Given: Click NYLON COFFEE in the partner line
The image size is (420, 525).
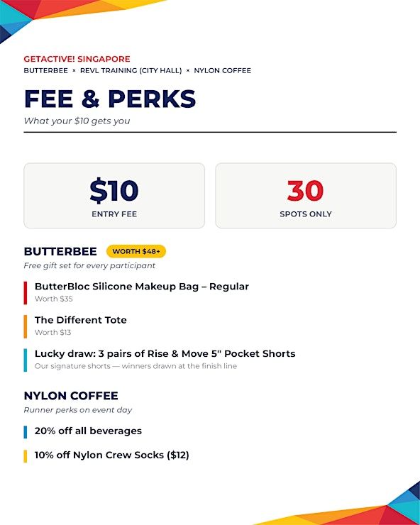Looking at the screenshot, I should tap(222, 71).
